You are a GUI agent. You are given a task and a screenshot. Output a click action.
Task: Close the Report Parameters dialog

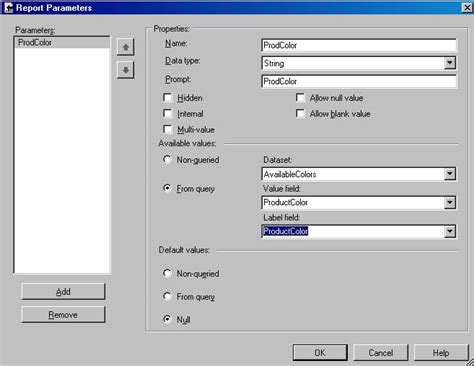tap(467, 7)
